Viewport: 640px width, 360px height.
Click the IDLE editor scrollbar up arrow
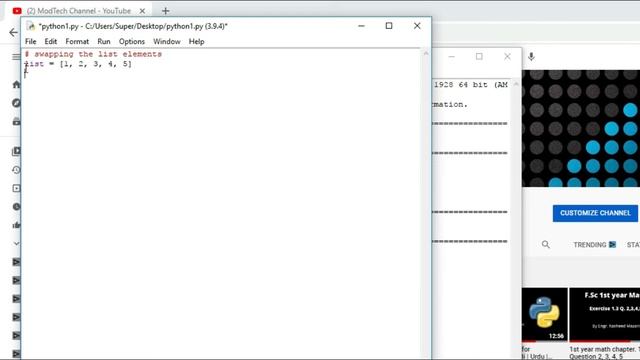426,53
